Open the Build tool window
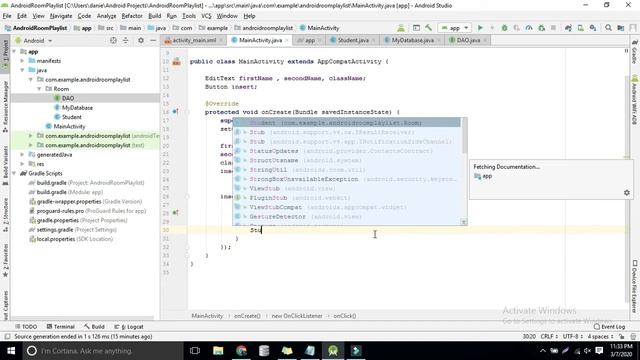This screenshot has height=360, width=640. pos(94,327)
